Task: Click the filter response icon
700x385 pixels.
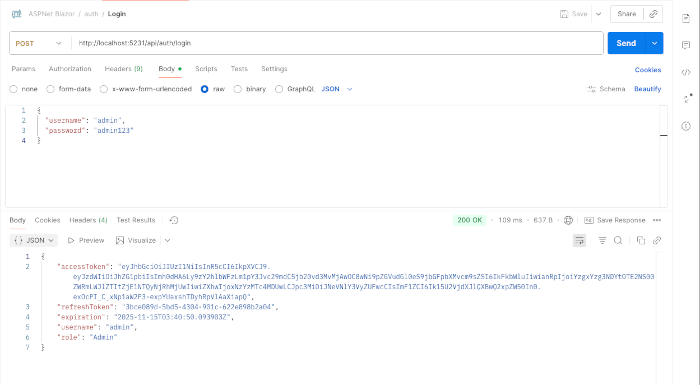Action: (602, 240)
